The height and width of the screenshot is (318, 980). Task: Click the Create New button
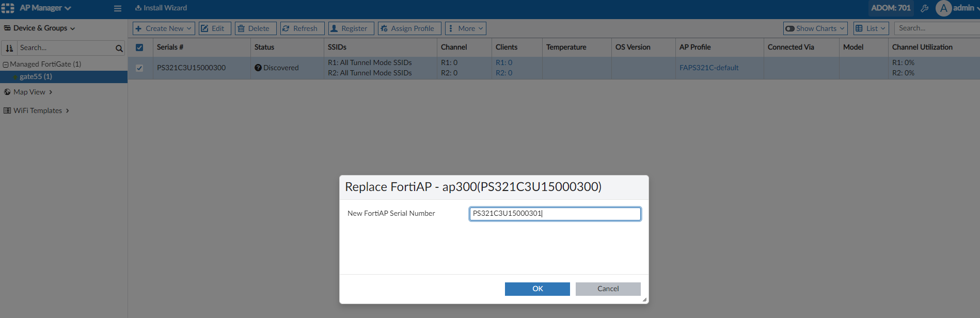point(164,28)
